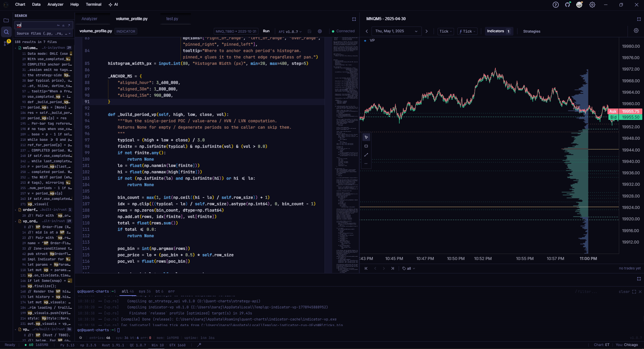Image resolution: width=644 pixels, height=349 pixels.
Task: Open the trade tag 'all' filter dropdown
Action: point(409,268)
